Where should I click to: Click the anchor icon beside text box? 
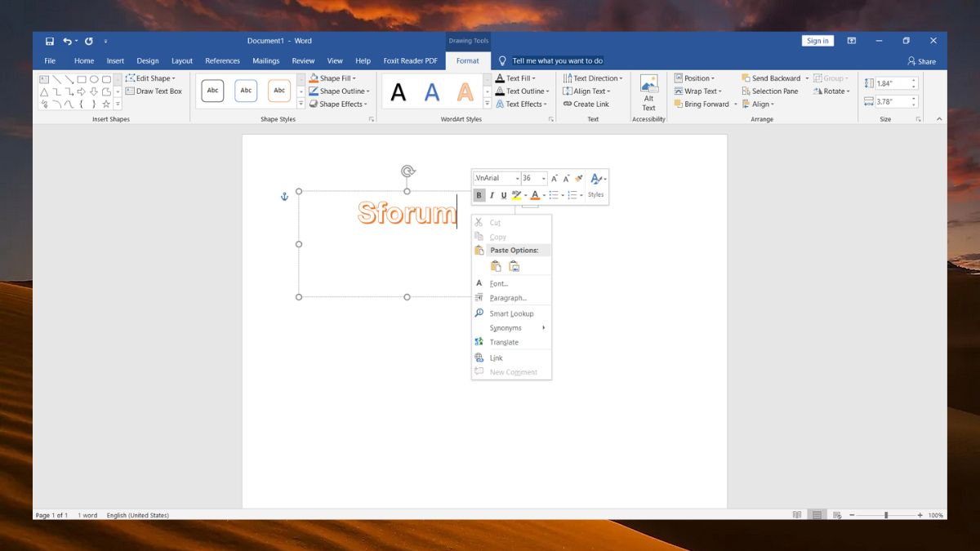click(284, 197)
